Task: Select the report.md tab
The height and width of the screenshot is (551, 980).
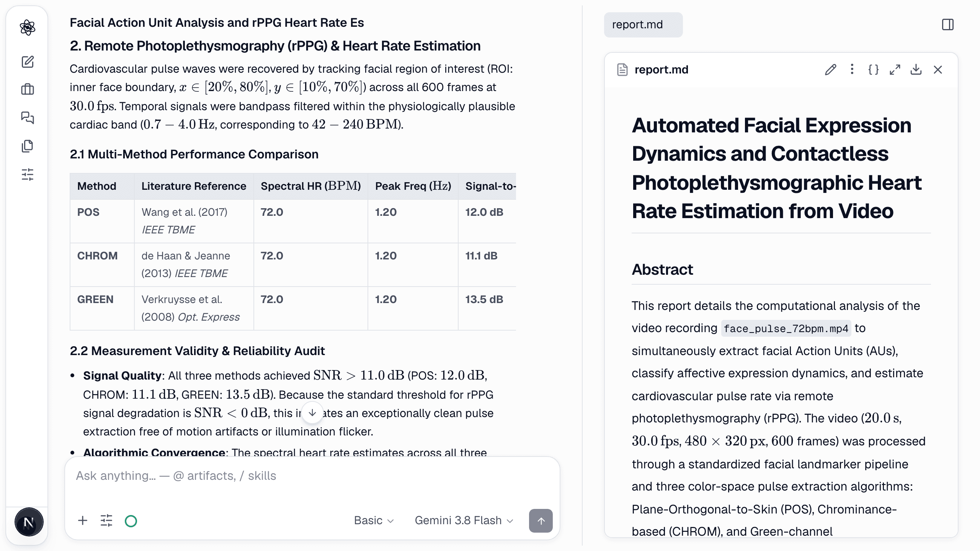Action: pos(643,25)
